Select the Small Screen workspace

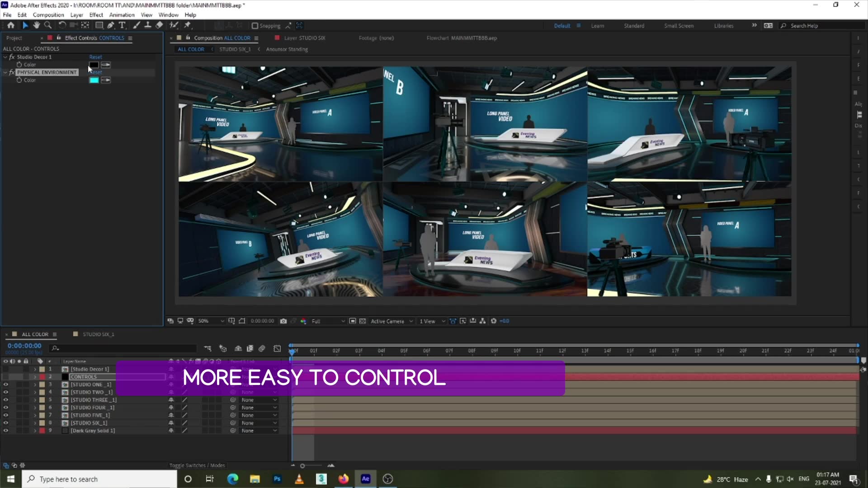coord(679,26)
